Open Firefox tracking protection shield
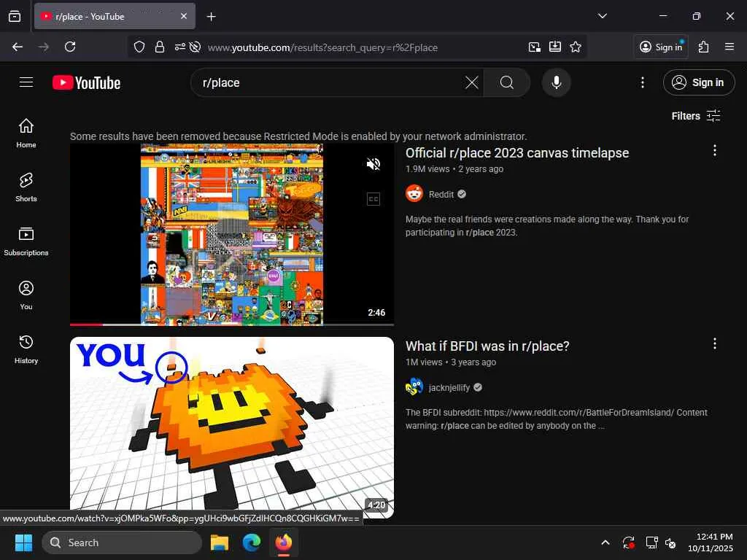Viewport: 747px width, 560px height. 139,47
